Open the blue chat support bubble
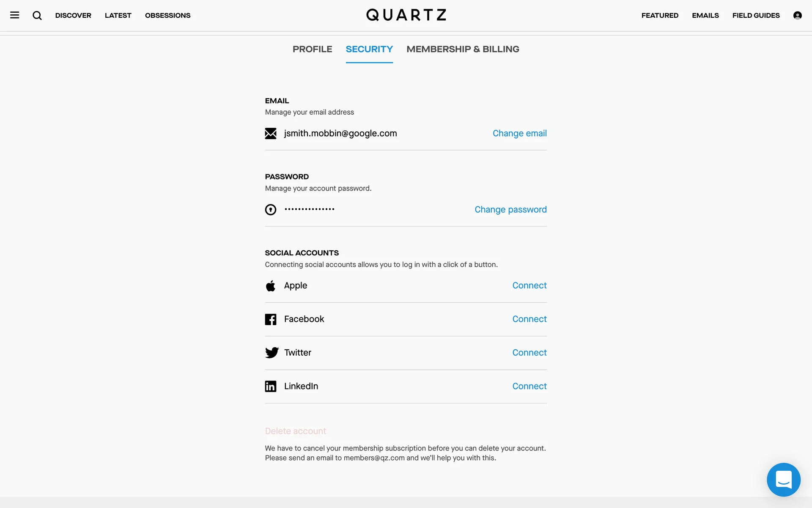The image size is (812, 508). [783, 479]
